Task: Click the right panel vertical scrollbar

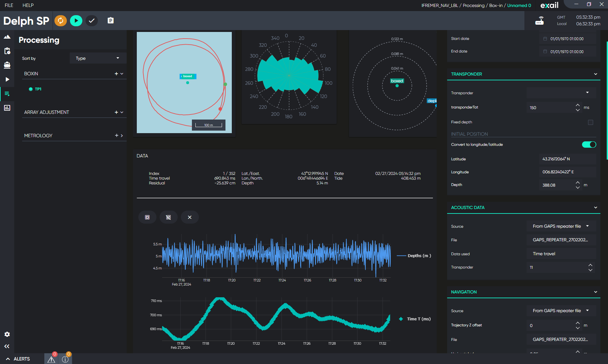Action: click(x=607, y=101)
